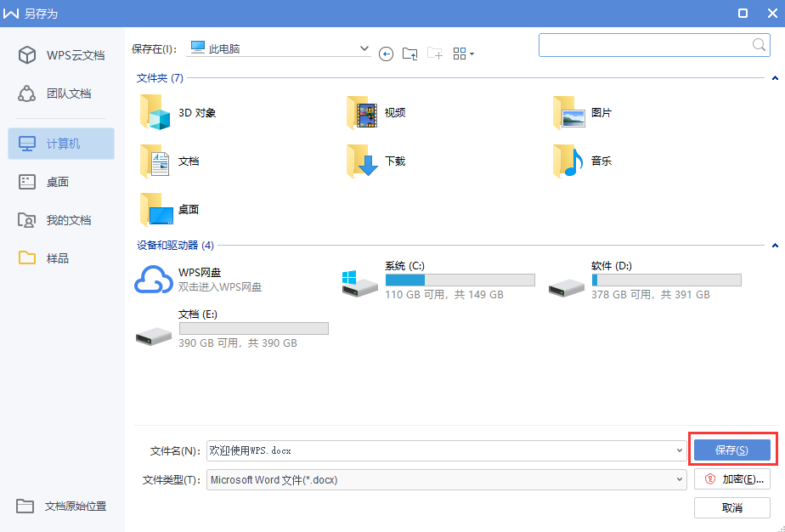
Task: Click the 加密(E)... button
Action: pyautogui.click(x=732, y=479)
